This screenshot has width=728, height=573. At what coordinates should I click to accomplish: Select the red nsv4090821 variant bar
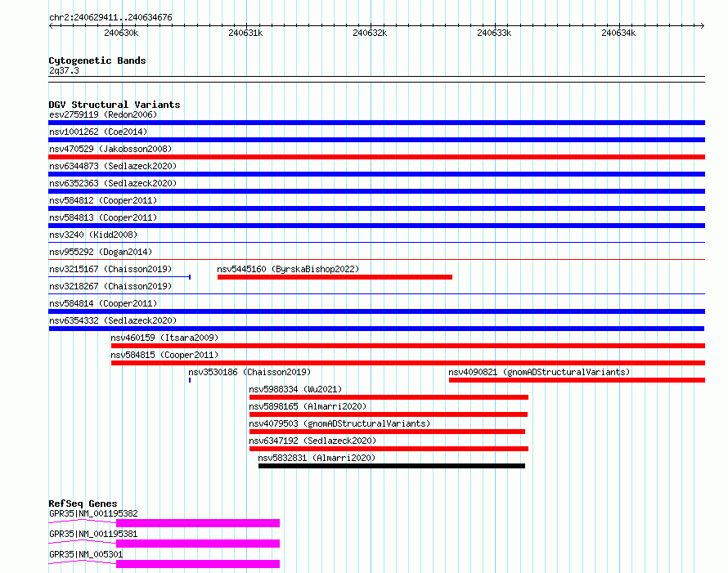(577, 380)
